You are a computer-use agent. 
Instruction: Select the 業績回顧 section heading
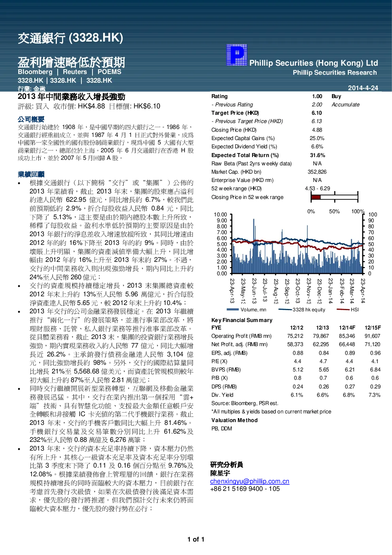tap(31, 174)
